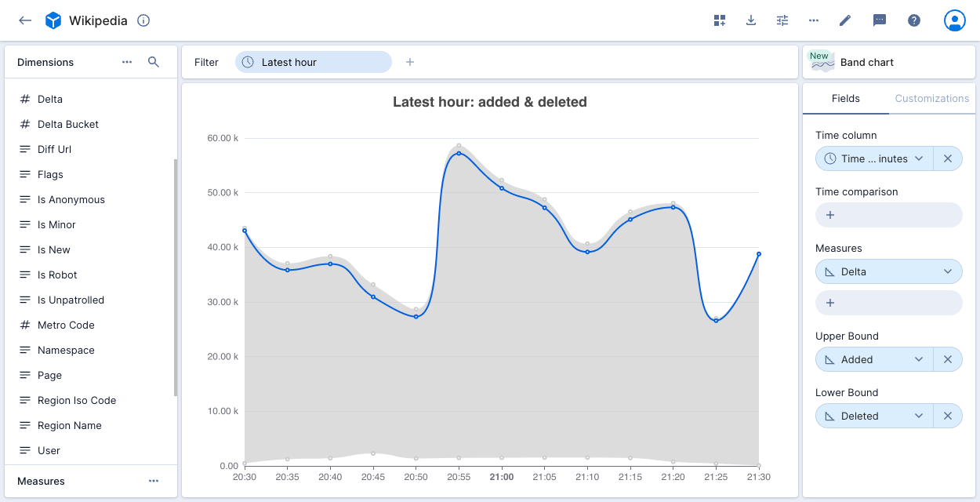Open the display settings sliders icon
The image size is (980, 502).
(782, 20)
